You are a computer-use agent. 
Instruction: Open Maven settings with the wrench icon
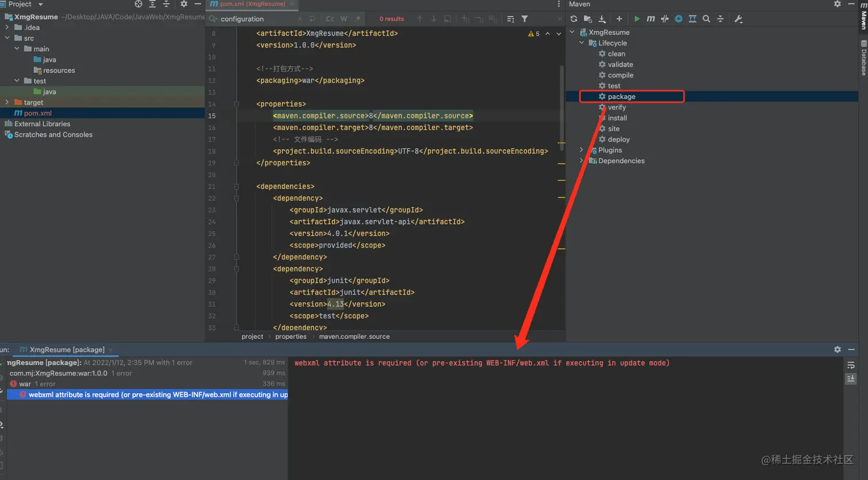click(738, 19)
